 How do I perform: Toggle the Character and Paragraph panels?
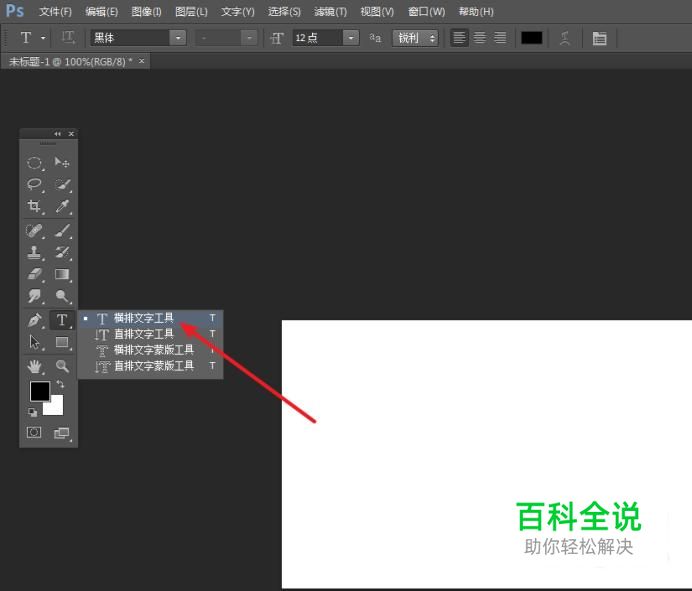point(599,38)
